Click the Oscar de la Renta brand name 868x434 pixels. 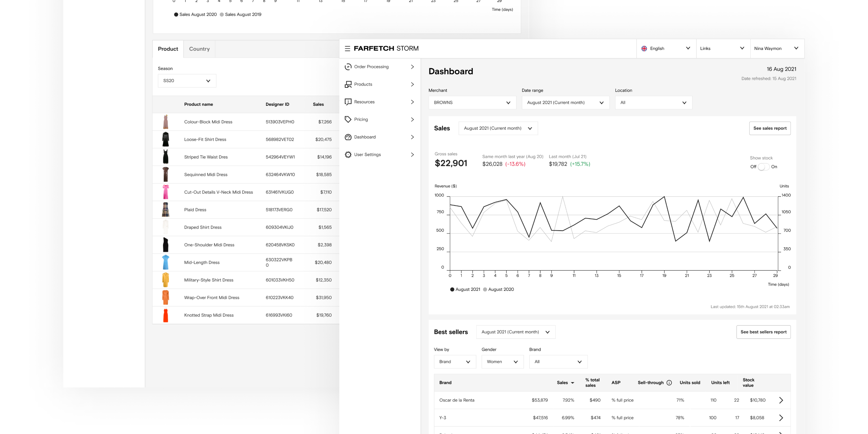pyautogui.click(x=457, y=400)
